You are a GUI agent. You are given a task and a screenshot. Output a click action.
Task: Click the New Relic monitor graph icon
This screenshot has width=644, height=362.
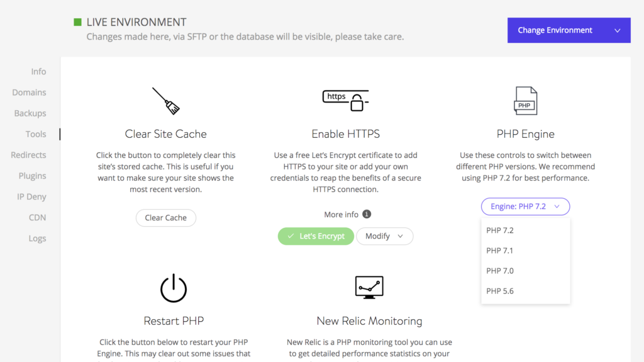coord(369,287)
